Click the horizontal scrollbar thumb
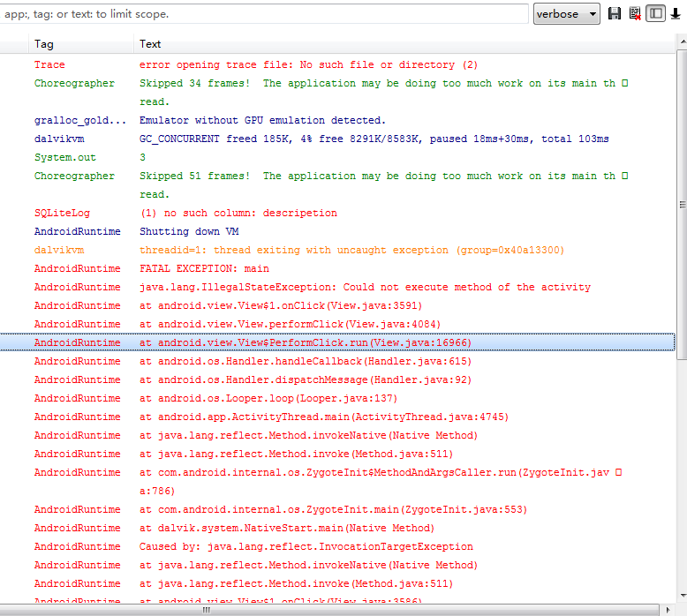 click(x=329, y=610)
